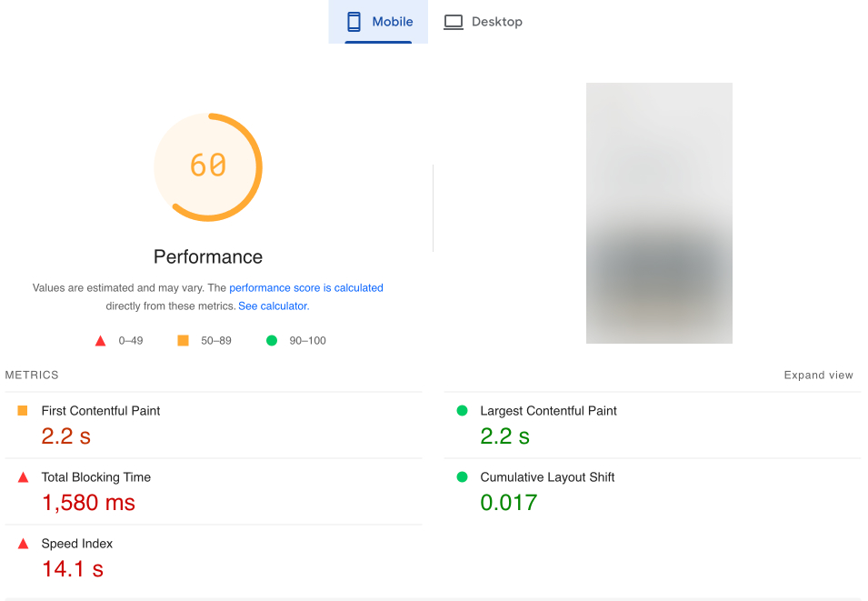Viewport: 868px width, 601px height.
Task: Open the performance score is calculated link
Action: point(306,287)
